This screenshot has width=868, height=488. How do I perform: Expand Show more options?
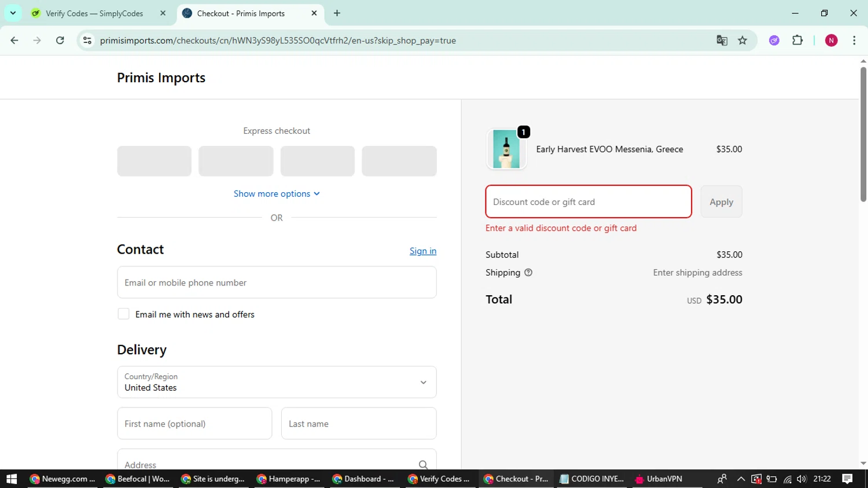coord(277,194)
